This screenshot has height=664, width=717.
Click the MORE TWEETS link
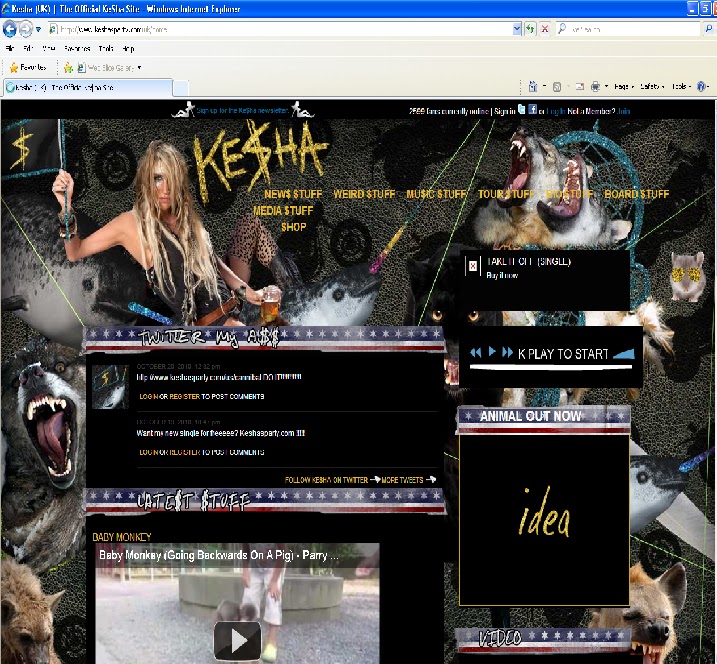402,480
